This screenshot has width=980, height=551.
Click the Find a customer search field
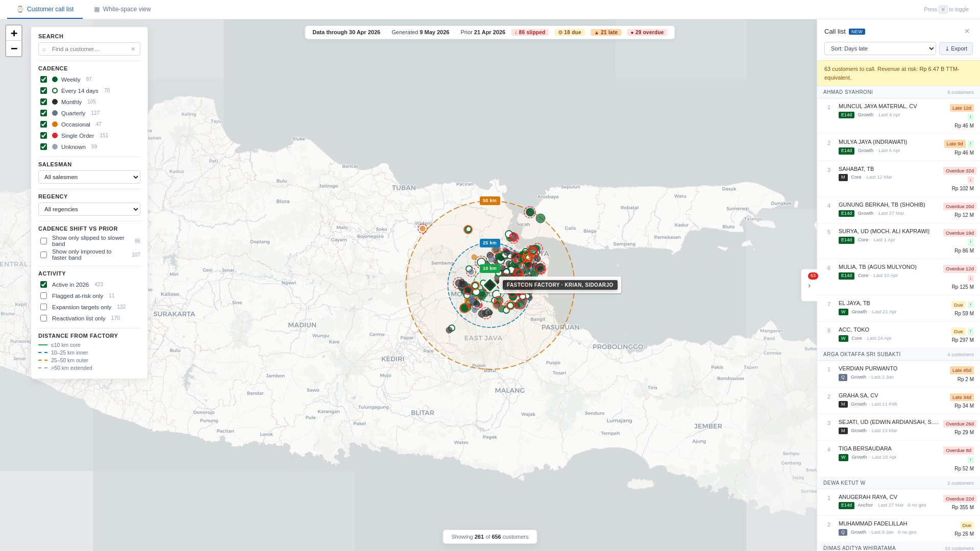pyautogui.click(x=89, y=49)
